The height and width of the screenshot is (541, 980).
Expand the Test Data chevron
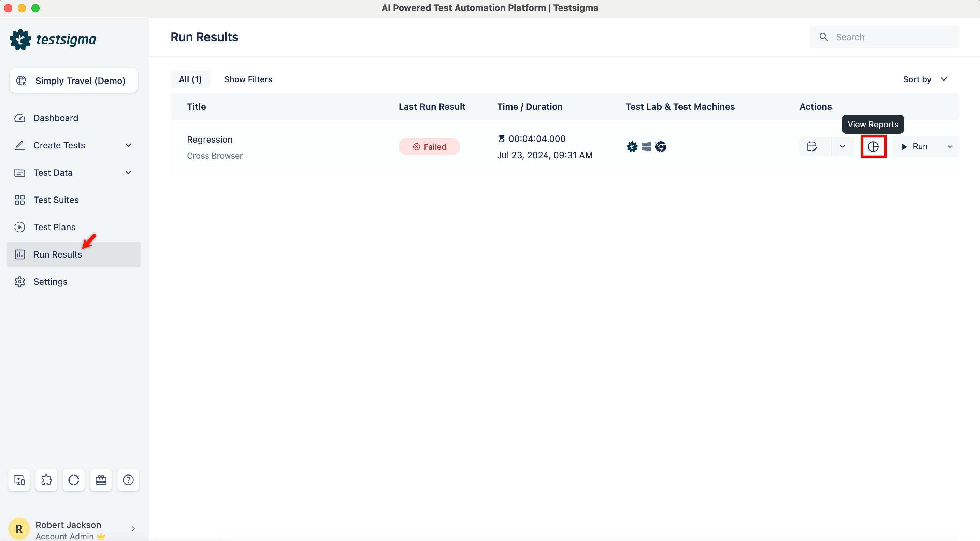coord(128,173)
